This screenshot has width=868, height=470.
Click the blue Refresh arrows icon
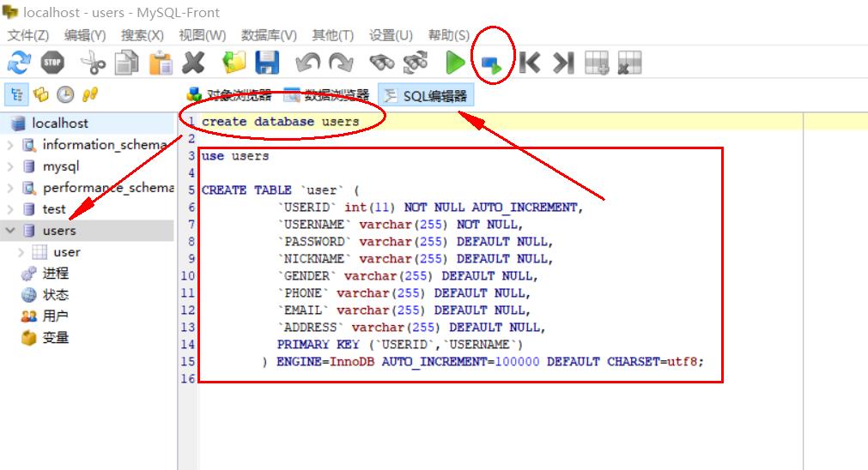[x=19, y=63]
